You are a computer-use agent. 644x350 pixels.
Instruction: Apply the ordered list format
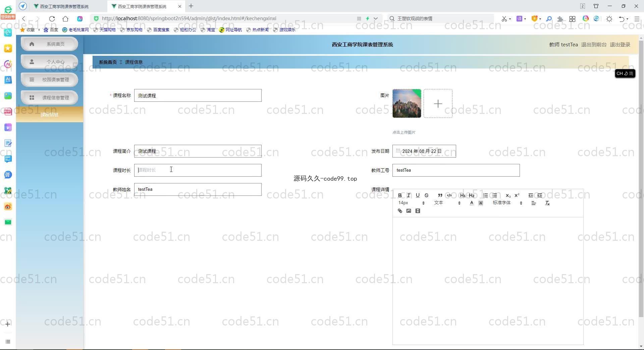pyautogui.click(x=485, y=195)
